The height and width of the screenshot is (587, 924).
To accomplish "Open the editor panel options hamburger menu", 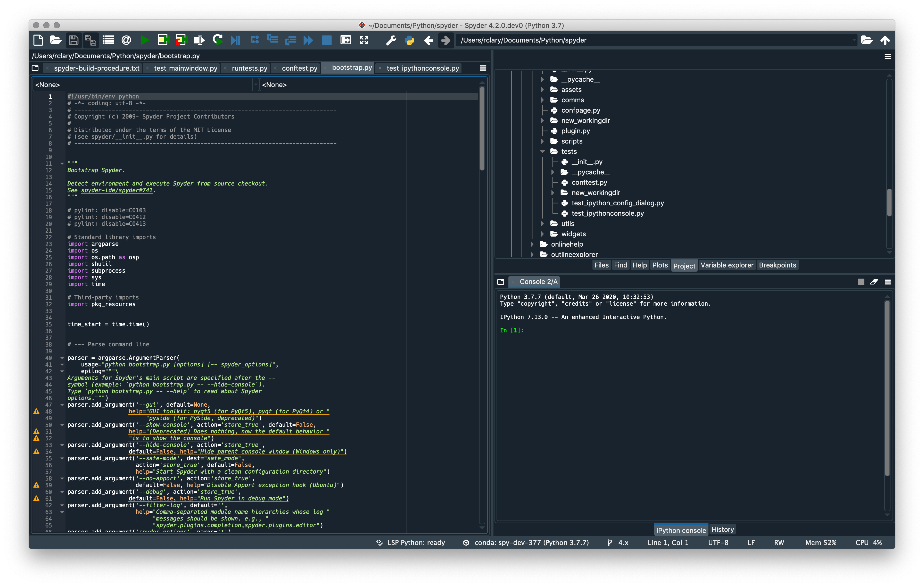I will 483,68.
